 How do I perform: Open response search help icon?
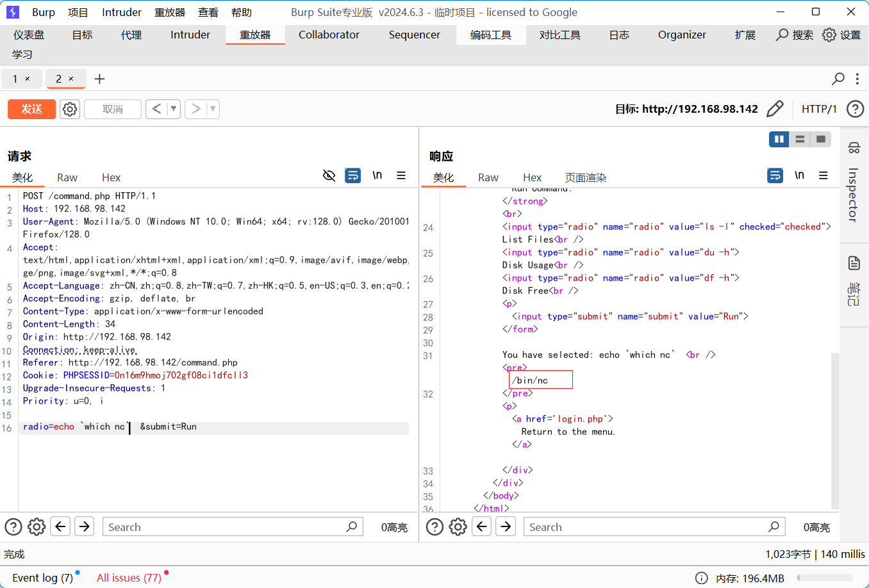click(435, 527)
